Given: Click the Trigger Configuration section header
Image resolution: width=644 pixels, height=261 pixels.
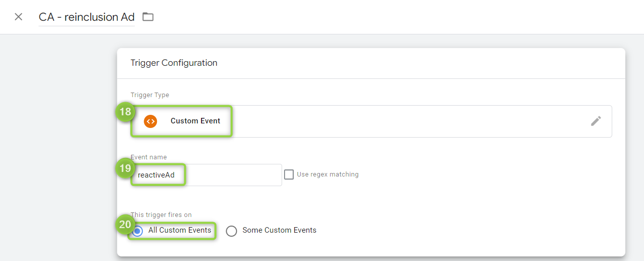Looking at the screenshot, I should click(174, 63).
